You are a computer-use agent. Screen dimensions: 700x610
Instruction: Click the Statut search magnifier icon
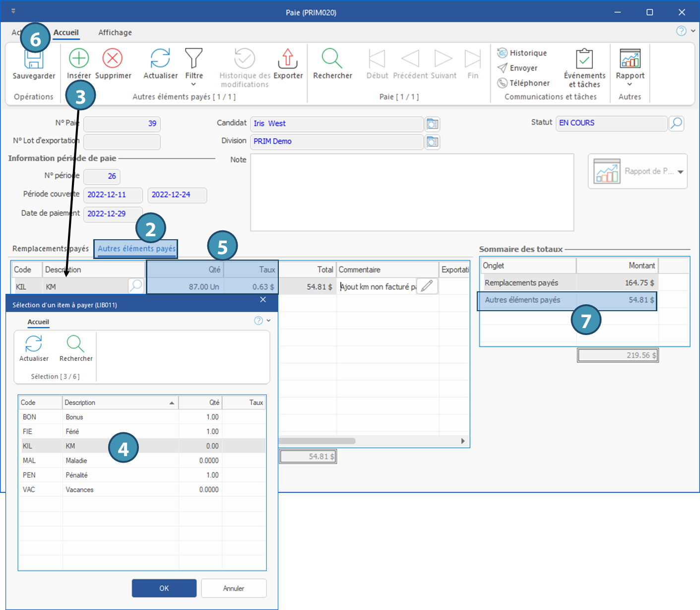coord(676,123)
